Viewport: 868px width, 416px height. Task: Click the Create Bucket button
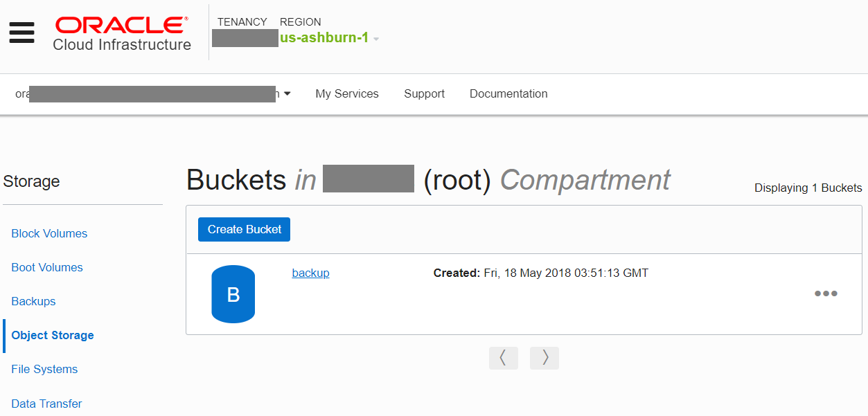point(245,229)
